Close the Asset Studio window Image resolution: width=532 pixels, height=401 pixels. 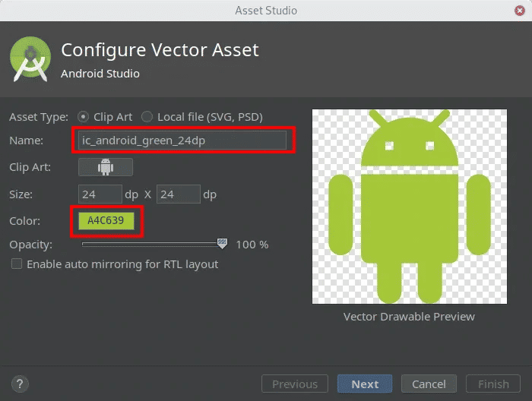click(519, 11)
